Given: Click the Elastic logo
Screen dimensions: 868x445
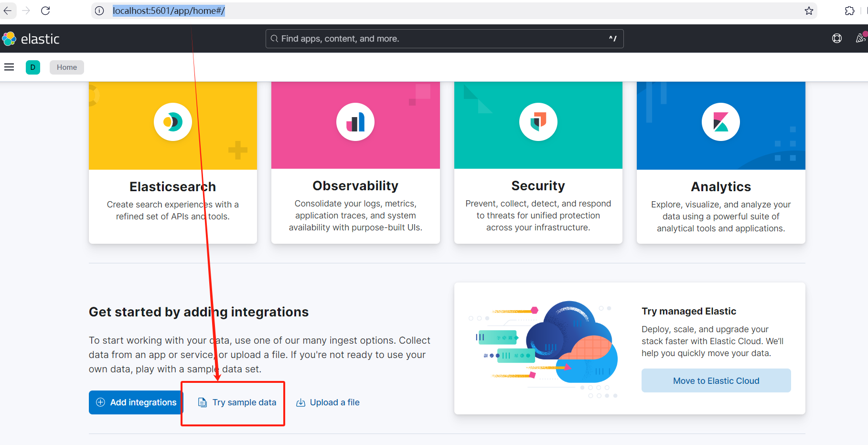Looking at the screenshot, I should point(31,39).
